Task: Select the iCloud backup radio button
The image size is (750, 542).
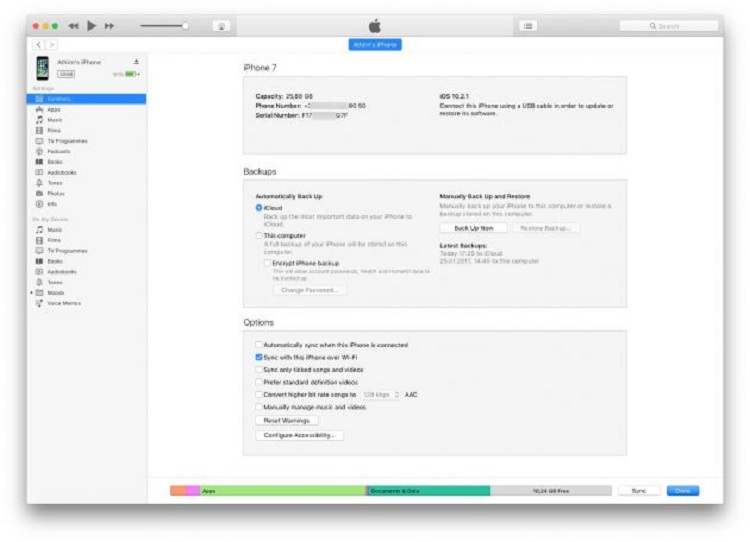Action: (x=258, y=207)
